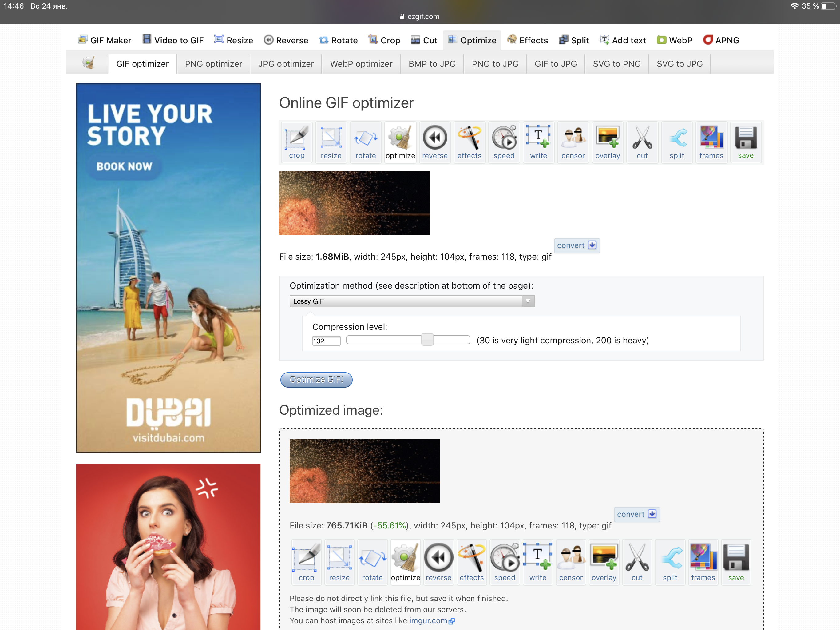Viewport: 840px width, 630px height.
Task: Open the WebP optimizer tab
Action: [361, 64]
